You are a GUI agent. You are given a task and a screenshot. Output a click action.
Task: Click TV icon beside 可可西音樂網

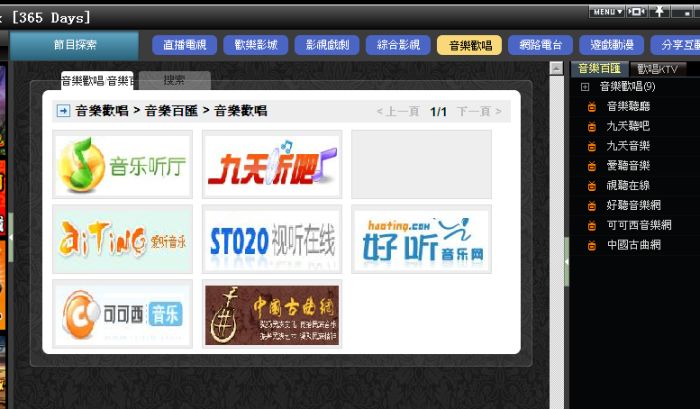click(x=592, y=225)
